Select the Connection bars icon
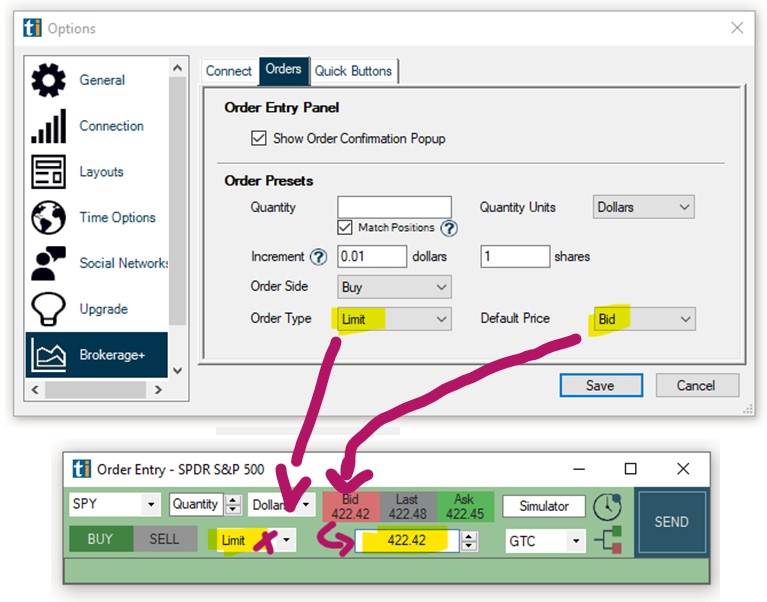The height and width of the screenshot is (602, 767). point(49,127)
